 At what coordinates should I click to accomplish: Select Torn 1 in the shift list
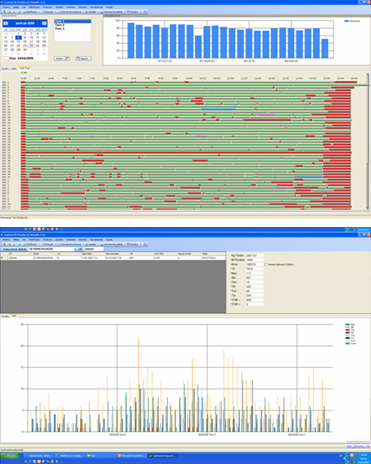(73, 21)
